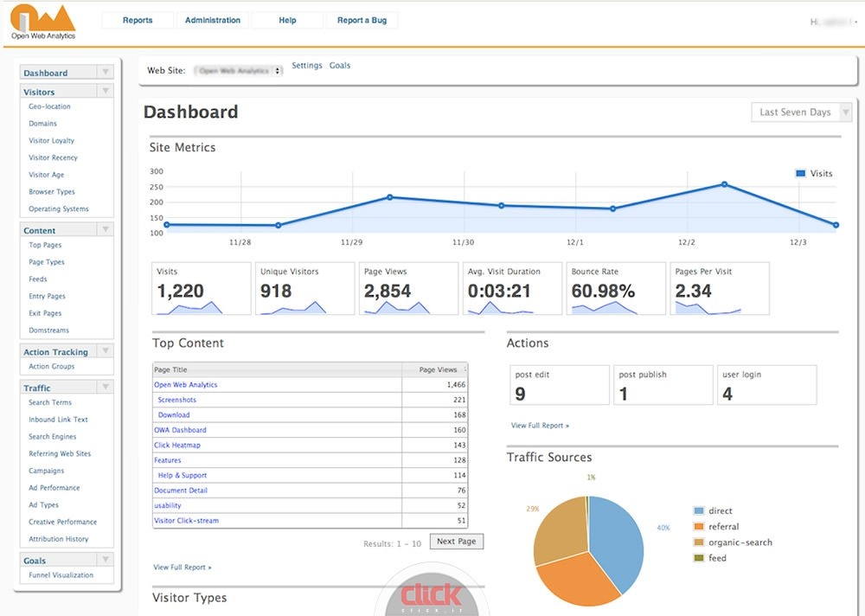
Task: Open Browser Types report
Action: 52,192
